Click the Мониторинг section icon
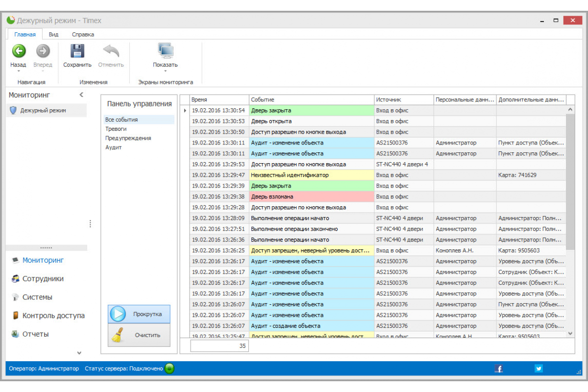Screen dimensions: 588x392 [15, 260]
